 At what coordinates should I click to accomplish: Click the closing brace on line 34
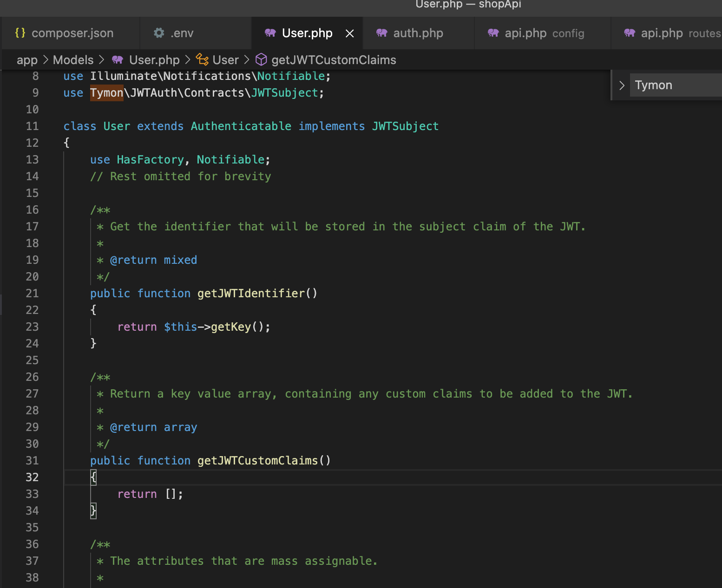[93, 510]
